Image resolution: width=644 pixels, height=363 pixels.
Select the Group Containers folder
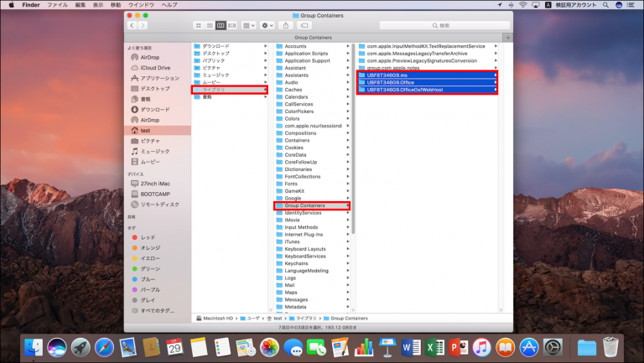tap(312, 205)
